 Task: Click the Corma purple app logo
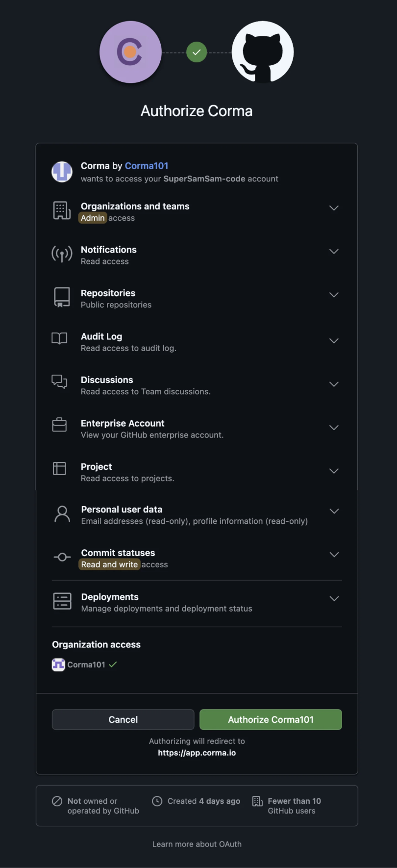pos(130,52)
